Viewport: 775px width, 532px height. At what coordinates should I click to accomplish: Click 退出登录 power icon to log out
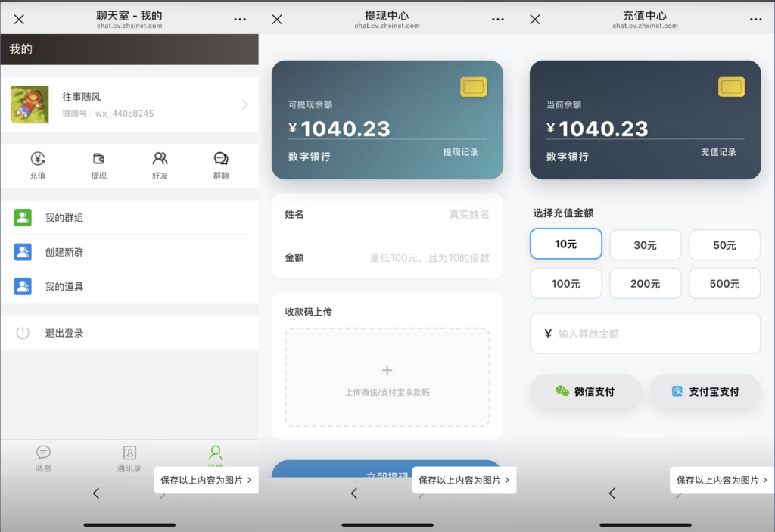[x=23, y=333]
